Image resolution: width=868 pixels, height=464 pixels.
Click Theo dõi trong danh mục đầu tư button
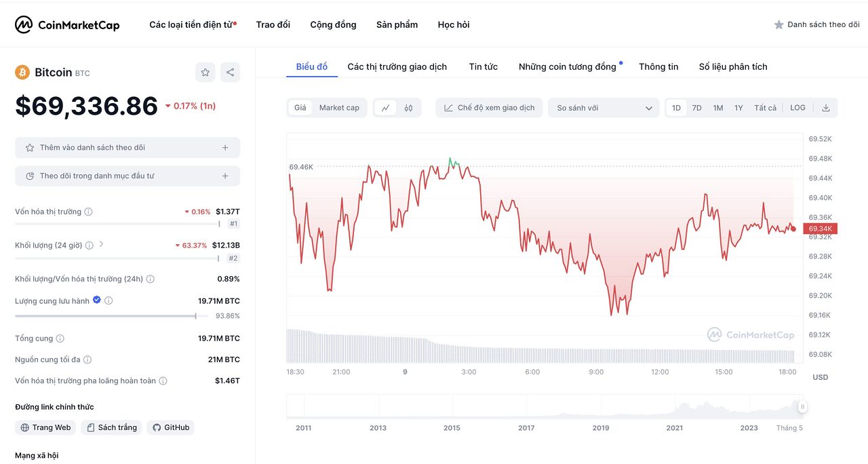pos(127,176)
